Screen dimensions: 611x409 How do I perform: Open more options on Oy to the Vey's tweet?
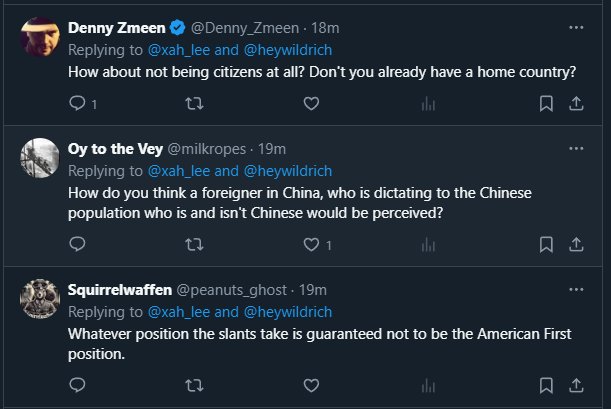point(576,148)
